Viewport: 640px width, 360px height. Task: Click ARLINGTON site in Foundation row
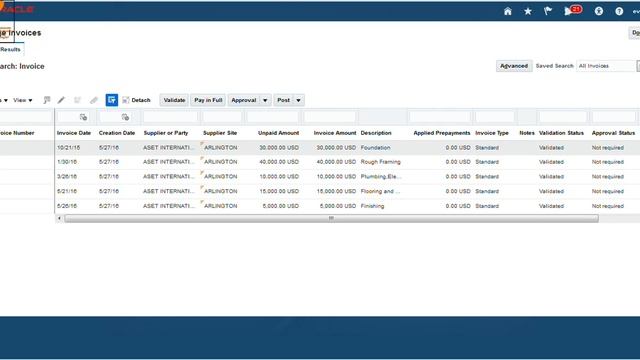coord(220,148)
